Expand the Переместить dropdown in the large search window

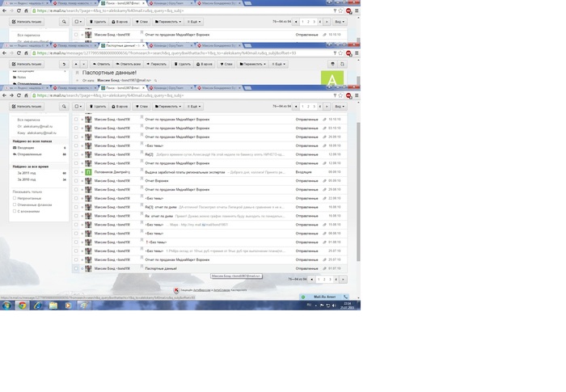[x=168, y=107]
